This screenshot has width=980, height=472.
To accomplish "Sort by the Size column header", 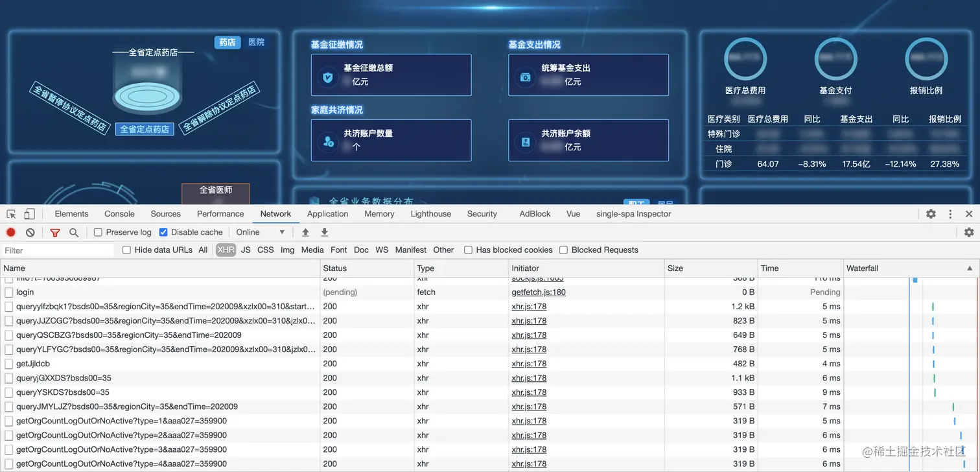I will [711, 268].
